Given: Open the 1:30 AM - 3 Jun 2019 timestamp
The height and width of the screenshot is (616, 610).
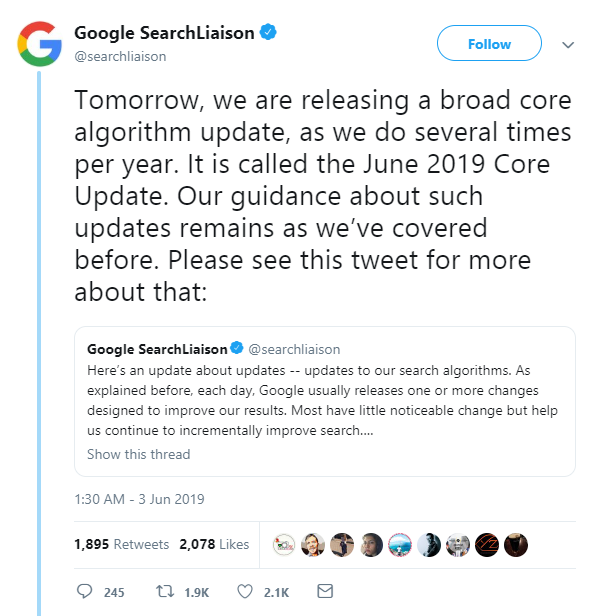Looking at the screenshot, I should click(x=139, y=499).
